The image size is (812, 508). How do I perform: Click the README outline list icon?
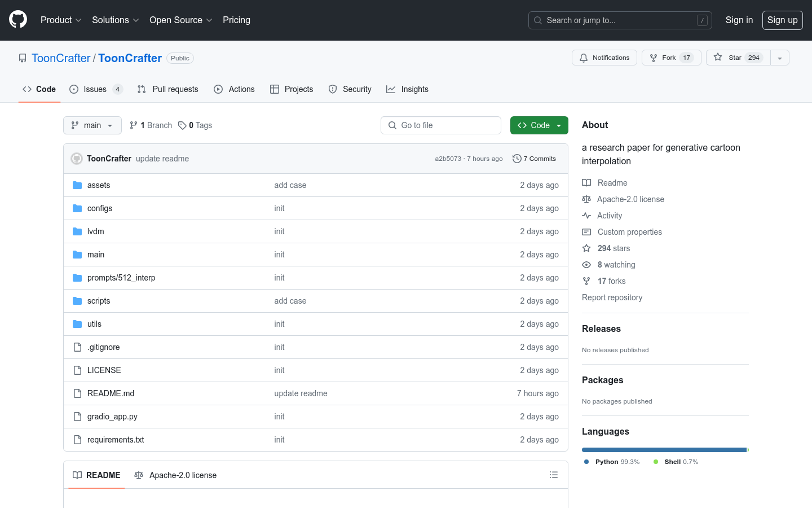pyautogui.click(x=554, y=475)
